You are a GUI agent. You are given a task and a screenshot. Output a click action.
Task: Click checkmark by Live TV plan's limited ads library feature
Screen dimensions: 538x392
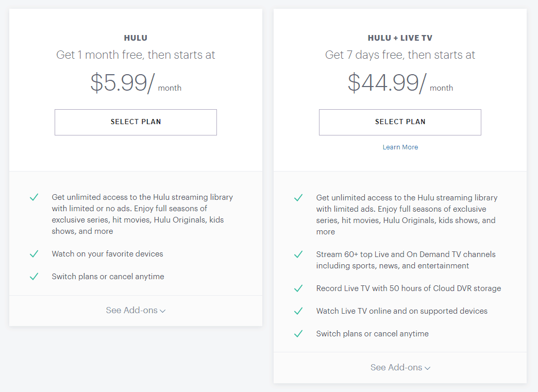pyautogui.click(x=298, y=198)
